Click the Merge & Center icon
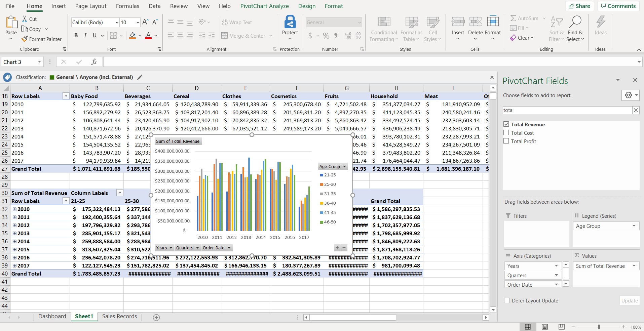The image size is (644, 331). (225, 36)
